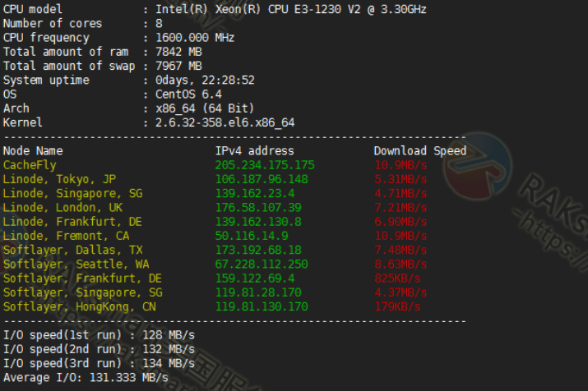The image size is (588, 391).
Task: Click the Node Name column header
Action: [x=33, y=151]
